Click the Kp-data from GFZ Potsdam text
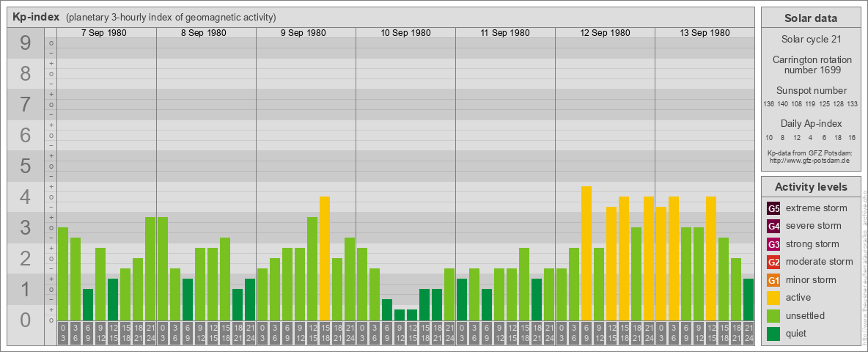This screenshot has height=352, width=868. point(811,153)
